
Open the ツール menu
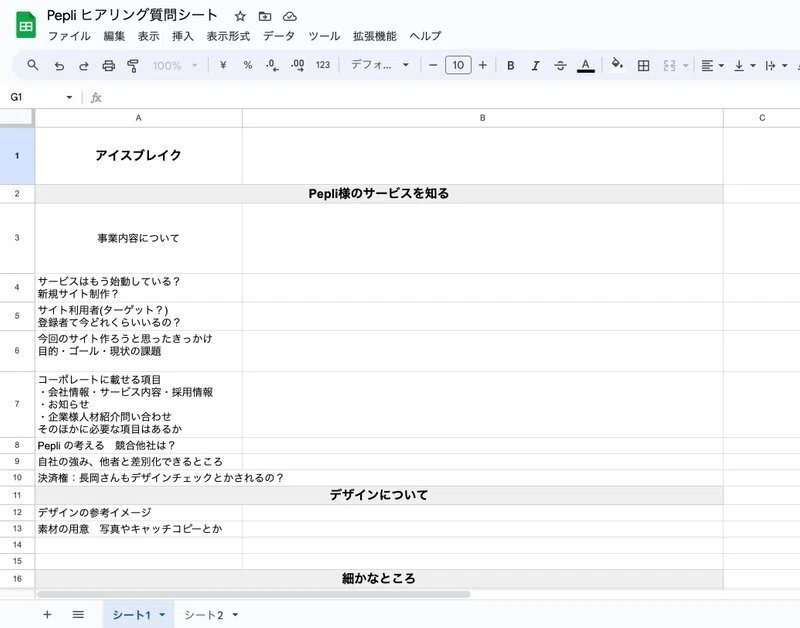pyautogui.click(x=324, y=36)
